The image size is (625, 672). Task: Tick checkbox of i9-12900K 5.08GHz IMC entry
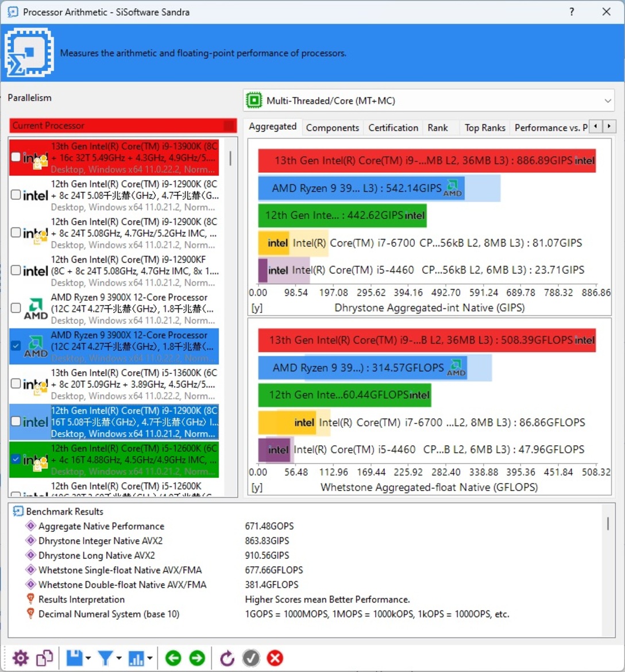16,232
